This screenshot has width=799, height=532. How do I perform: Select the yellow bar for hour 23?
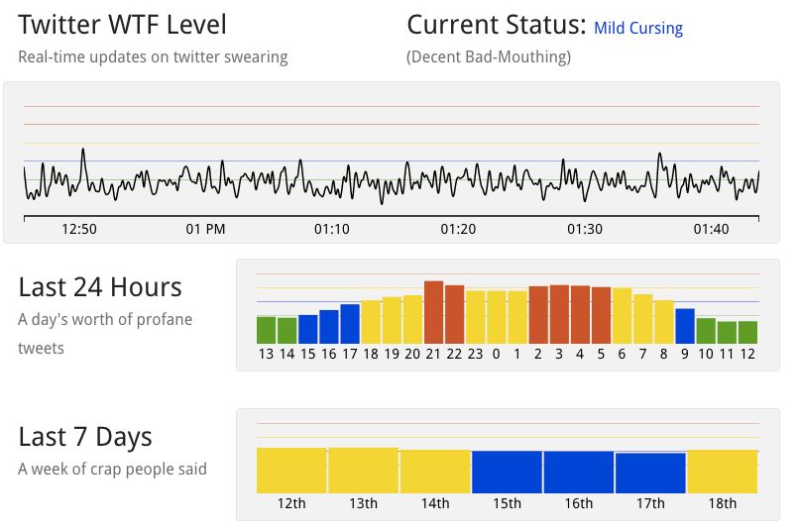coord(476,317)
